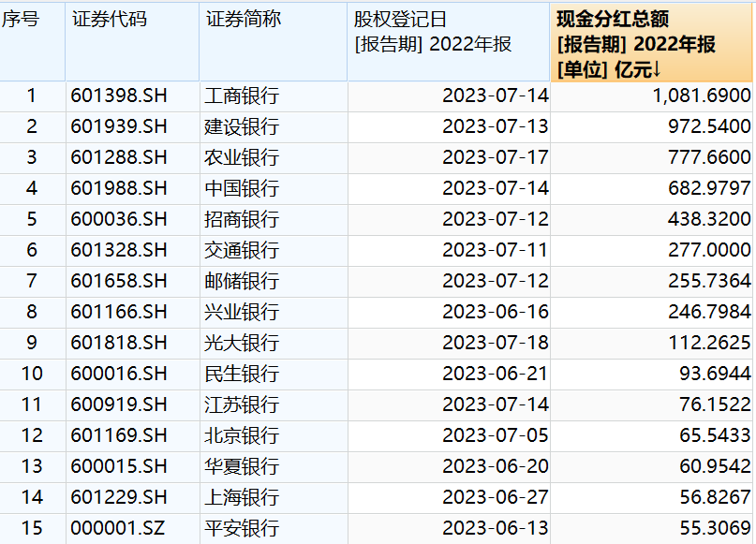
Task: Click stock code 601328.SH
Action: pos(119,250)
